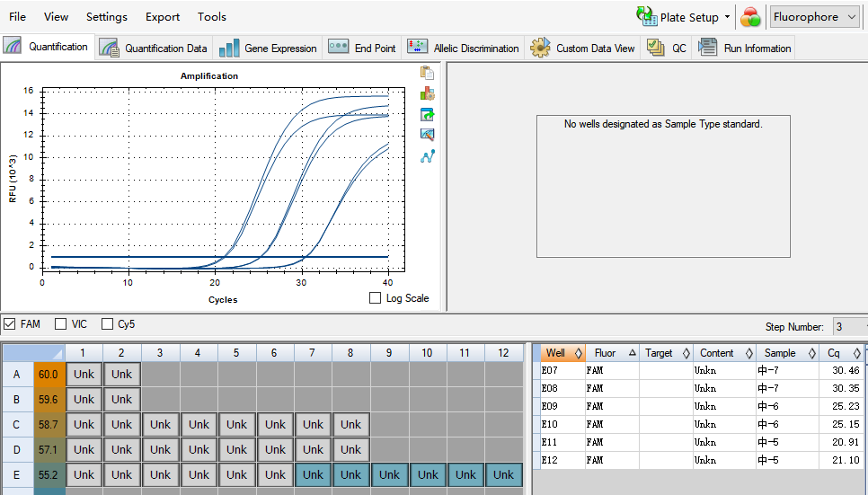Click the Plate Setup icon
The image size is (868, 495).
[646, 16]
